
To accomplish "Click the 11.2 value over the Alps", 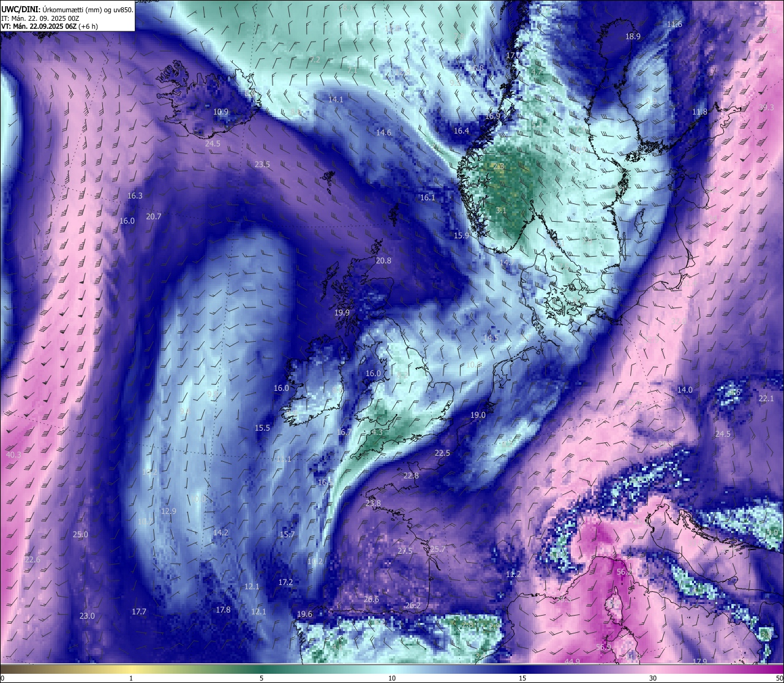I will click(x=513, y=574).
